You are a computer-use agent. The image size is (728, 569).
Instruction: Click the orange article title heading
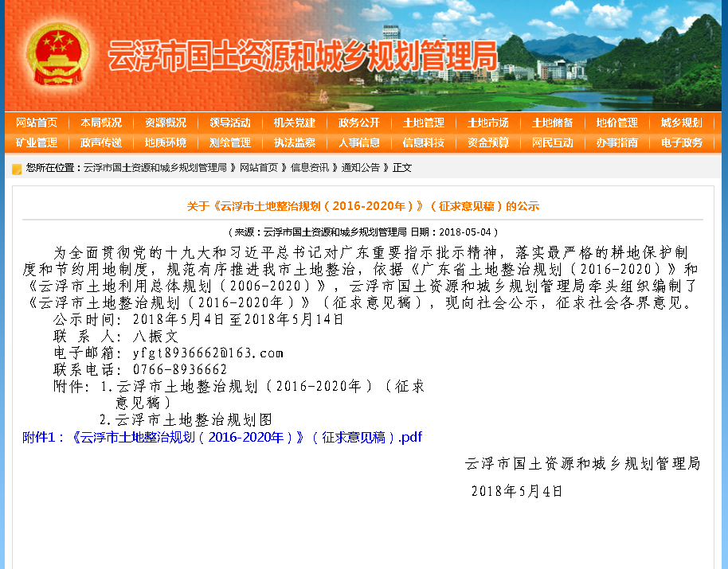[363, 206]
